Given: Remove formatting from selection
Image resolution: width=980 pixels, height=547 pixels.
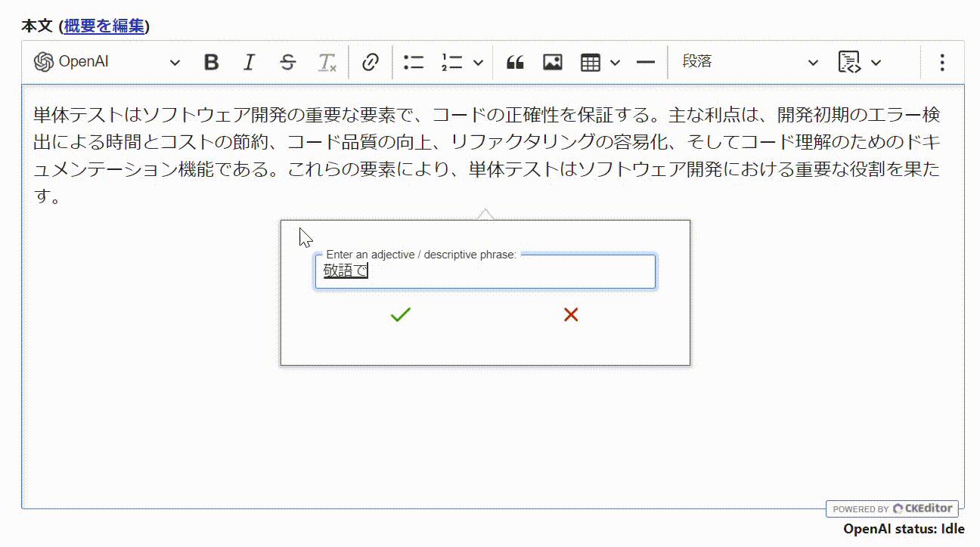Looking at the screenshot, I should click(327, 63).
